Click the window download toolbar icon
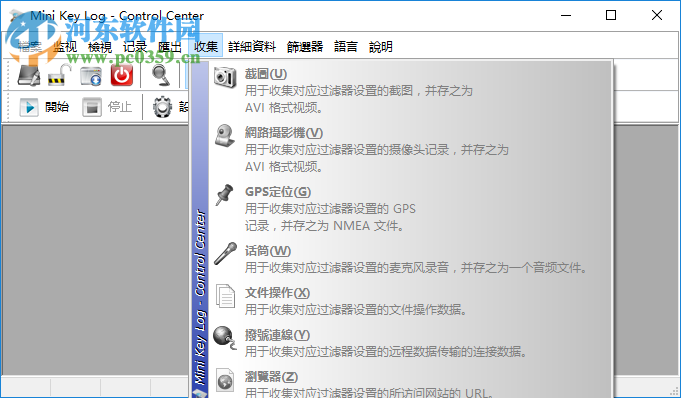 [91, 76]
